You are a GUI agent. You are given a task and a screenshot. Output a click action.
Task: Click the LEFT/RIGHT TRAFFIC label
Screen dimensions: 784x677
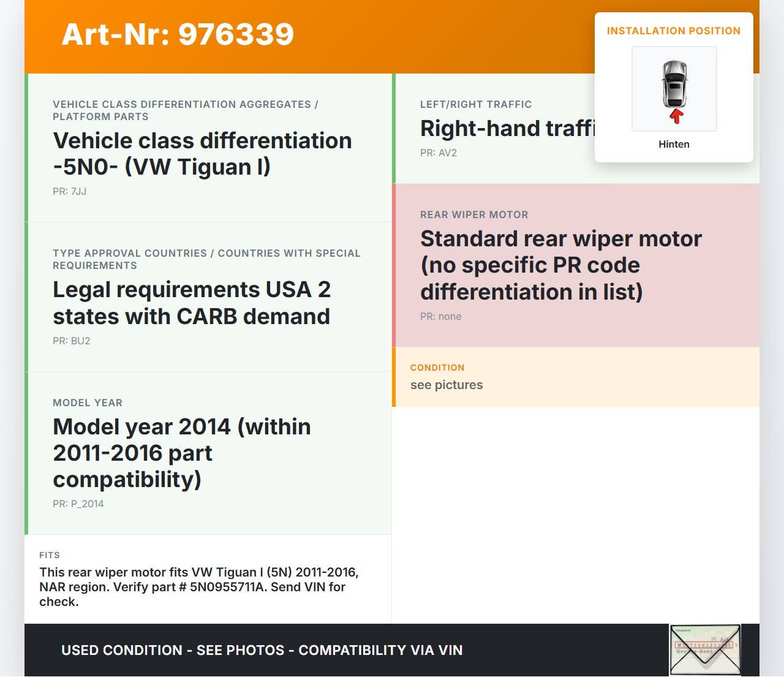tap(476, 104)
